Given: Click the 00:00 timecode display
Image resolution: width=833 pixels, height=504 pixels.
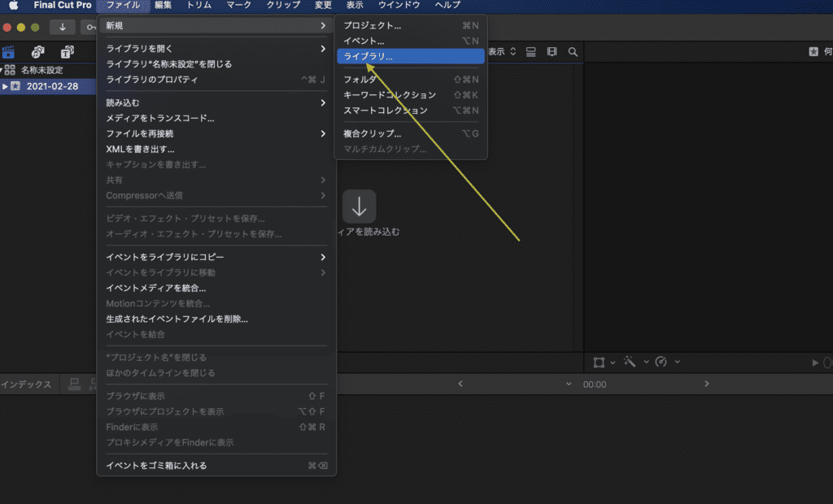Looking at the screenshot, I should (595, 385).
